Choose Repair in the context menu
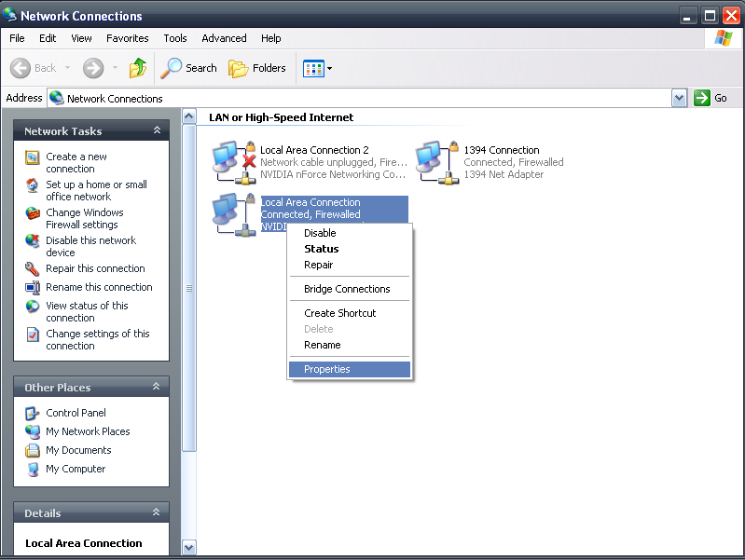Viewport: 745px width, 560px height. tap(350, 265)
